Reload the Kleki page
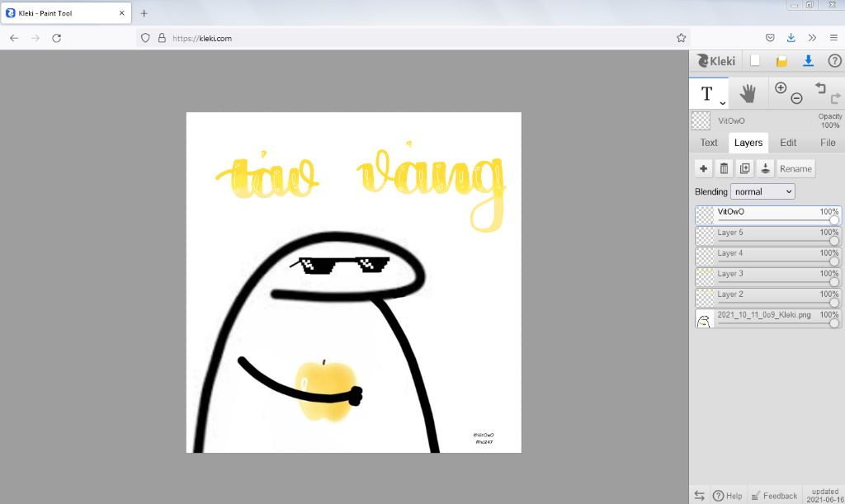 pos(57,38)
